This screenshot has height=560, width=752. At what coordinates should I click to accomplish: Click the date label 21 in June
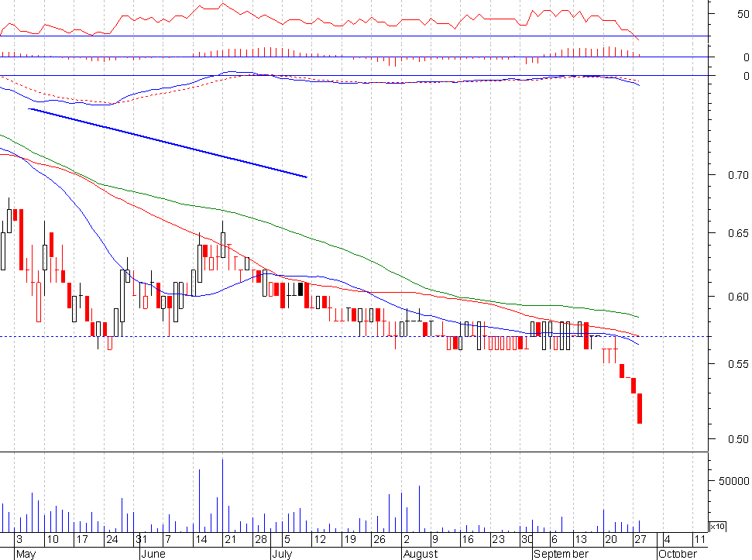pos(231,539)
